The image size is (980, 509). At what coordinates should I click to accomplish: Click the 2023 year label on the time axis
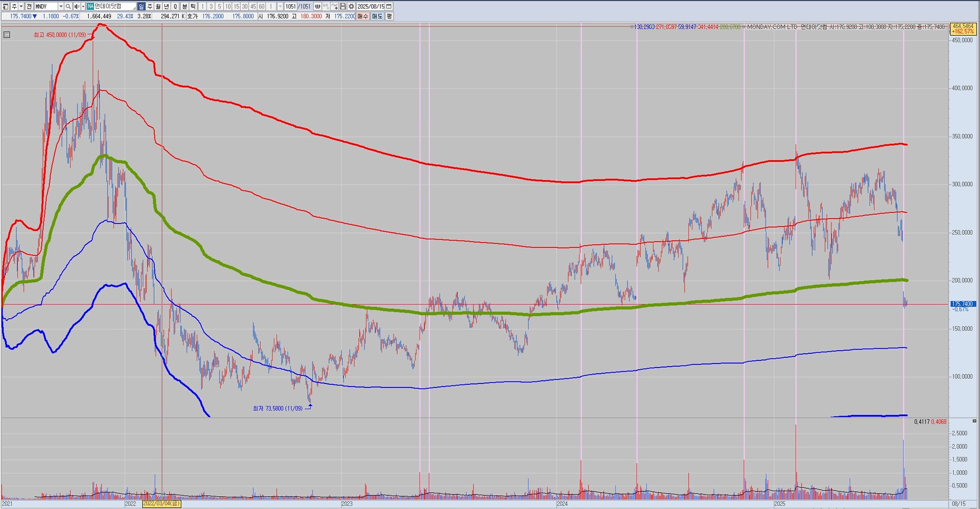(347, 503)
